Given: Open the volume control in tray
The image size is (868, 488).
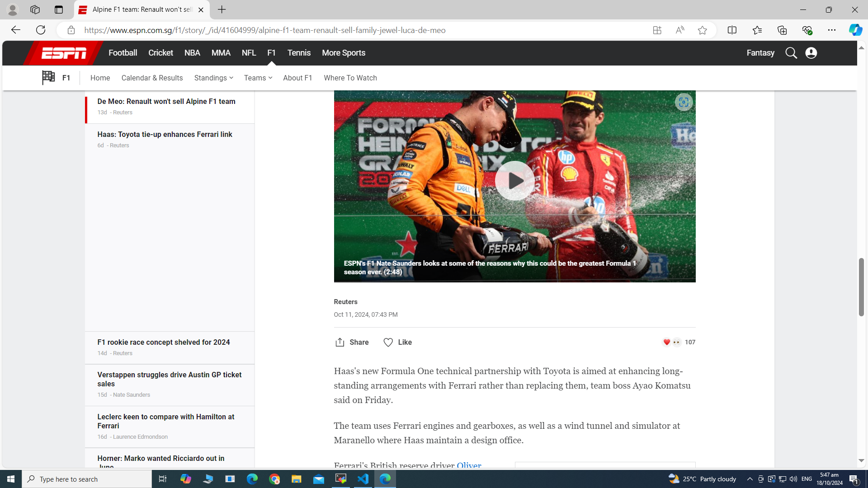Looking at the screenshot, I should pyautogui.click(x=793, y=479).
